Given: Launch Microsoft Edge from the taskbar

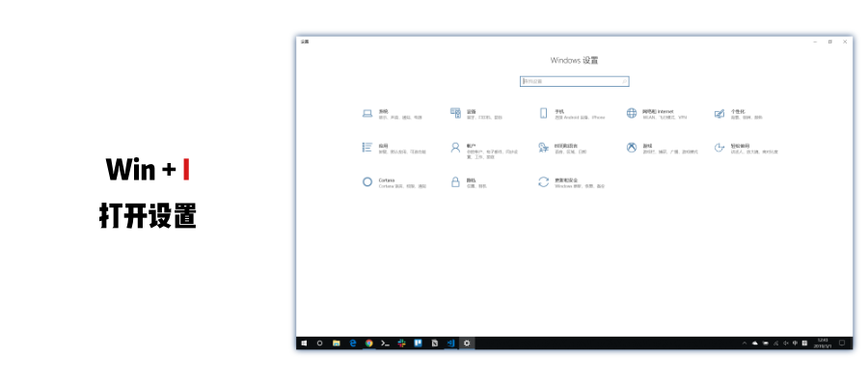Looking at the screenshot, I should (353, 344).
